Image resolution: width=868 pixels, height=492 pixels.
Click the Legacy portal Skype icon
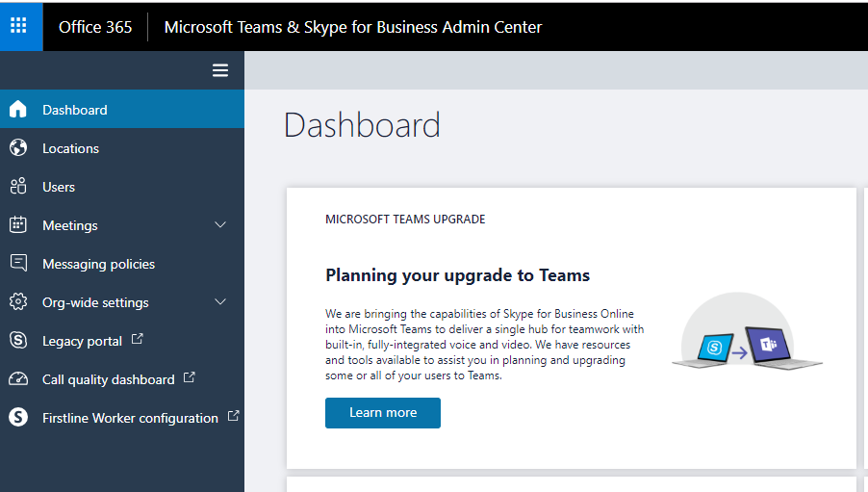click(17, 341)
